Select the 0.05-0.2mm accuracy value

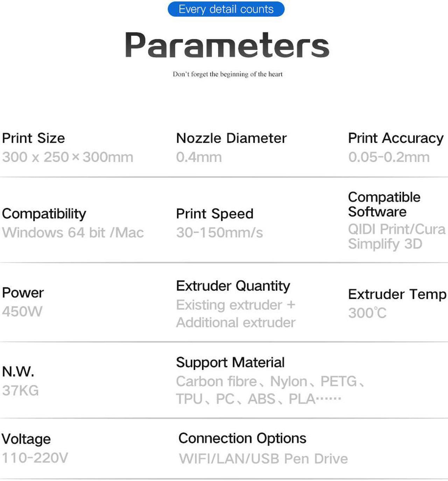[389, 157]
